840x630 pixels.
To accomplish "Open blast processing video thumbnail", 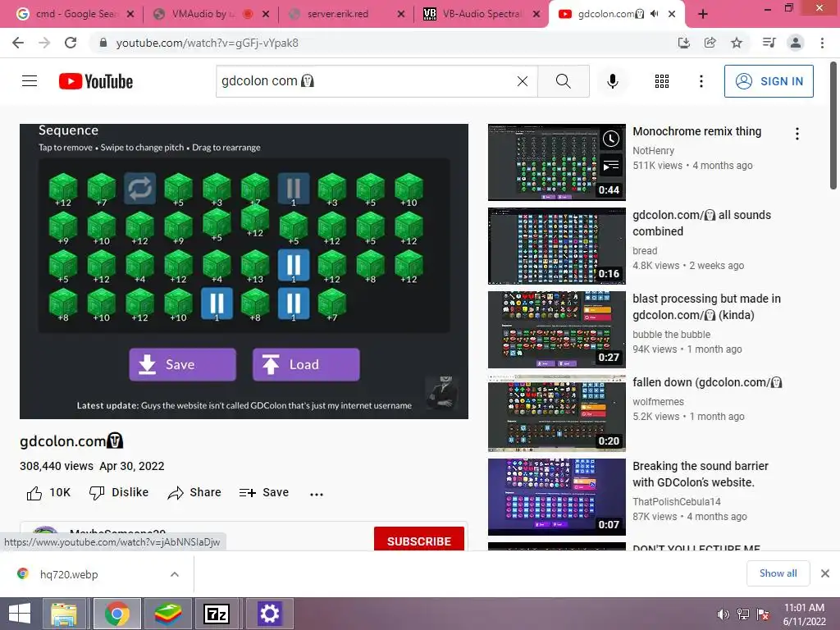I will (557, 330).
